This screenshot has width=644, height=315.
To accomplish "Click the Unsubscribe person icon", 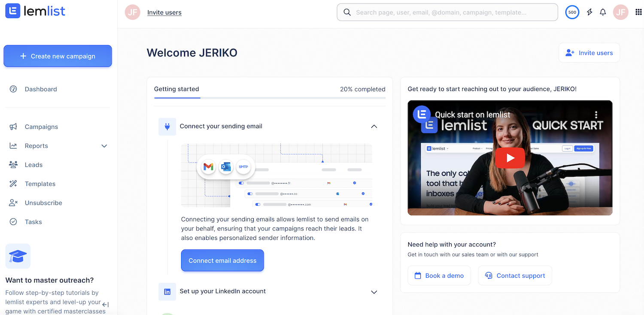I will (13, 203).
